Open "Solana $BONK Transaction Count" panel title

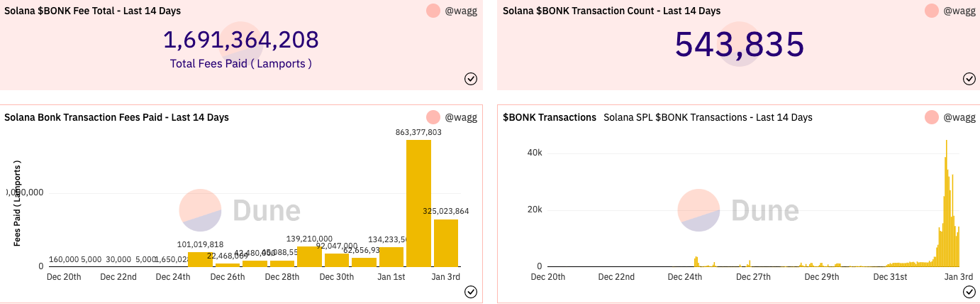coord(611,11)
